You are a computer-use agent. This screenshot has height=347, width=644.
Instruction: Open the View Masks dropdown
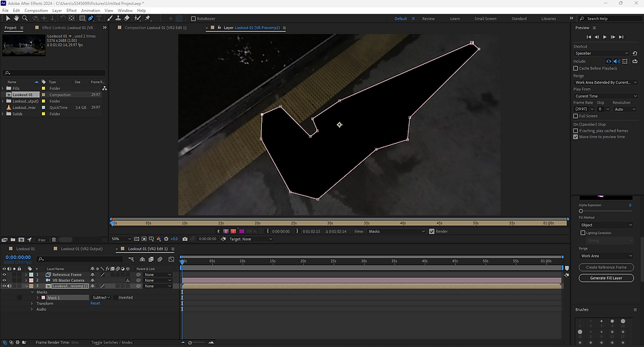[396, 231]
